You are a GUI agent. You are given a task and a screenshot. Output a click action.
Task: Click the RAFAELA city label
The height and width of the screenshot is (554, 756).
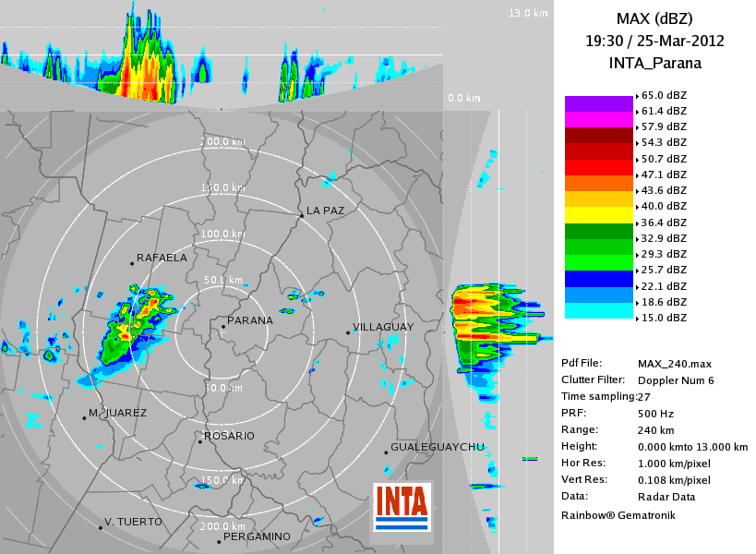162,258
